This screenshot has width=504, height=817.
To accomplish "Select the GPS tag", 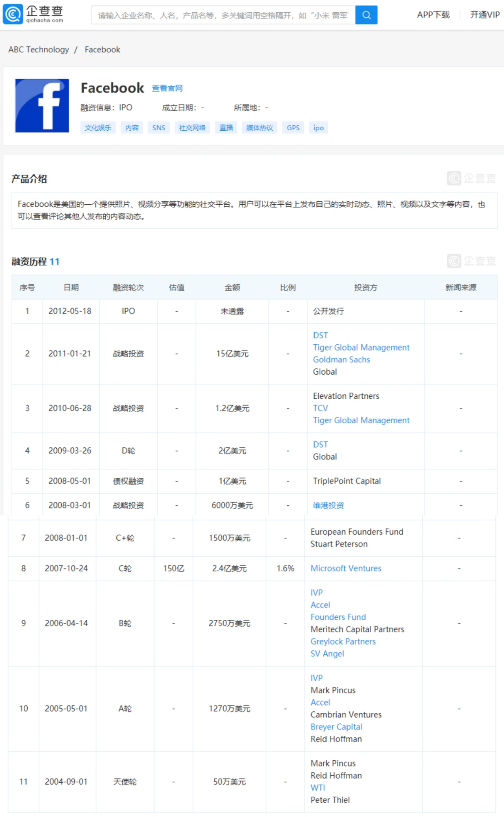I will click(x=293, y=128).
